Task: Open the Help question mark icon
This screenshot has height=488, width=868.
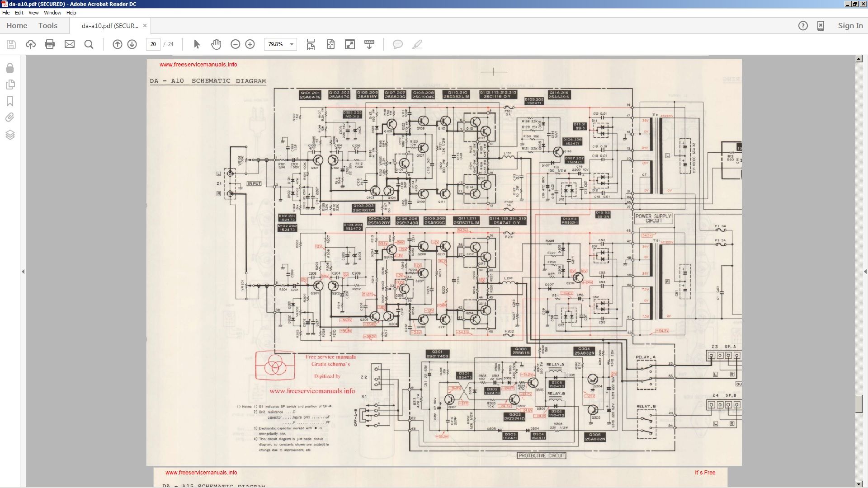Action: (803, 26)
